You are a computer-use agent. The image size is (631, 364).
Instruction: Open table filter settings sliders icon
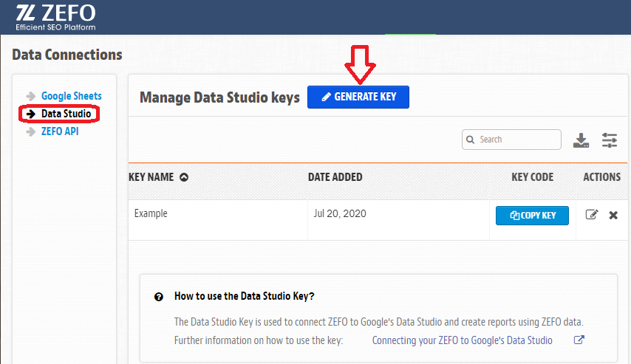pos(610,140)
